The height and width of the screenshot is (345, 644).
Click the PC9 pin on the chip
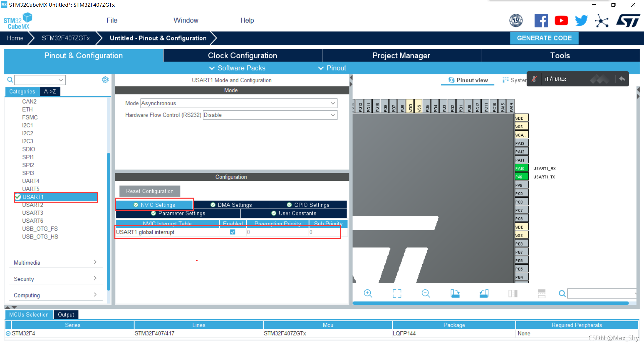pos(522,194)
